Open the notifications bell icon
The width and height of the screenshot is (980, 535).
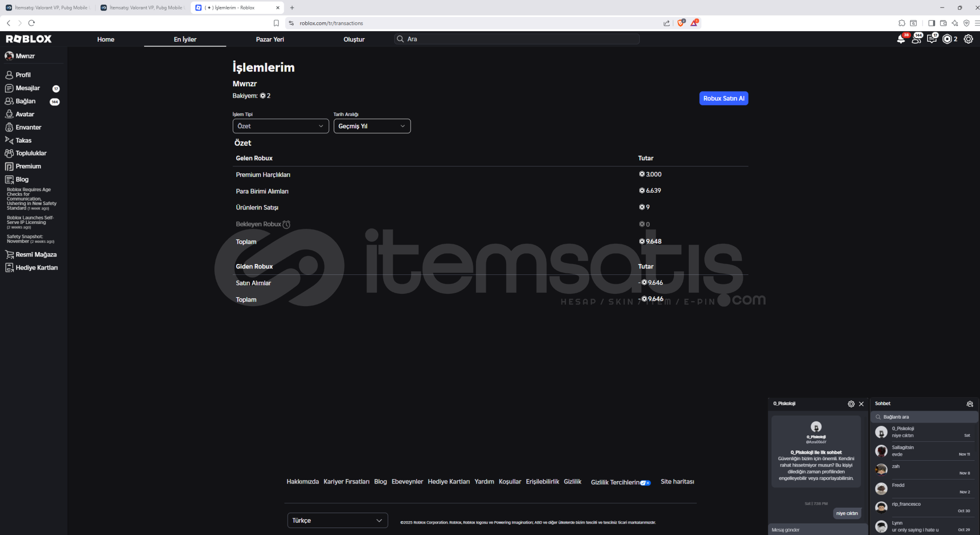click(901, 39)
